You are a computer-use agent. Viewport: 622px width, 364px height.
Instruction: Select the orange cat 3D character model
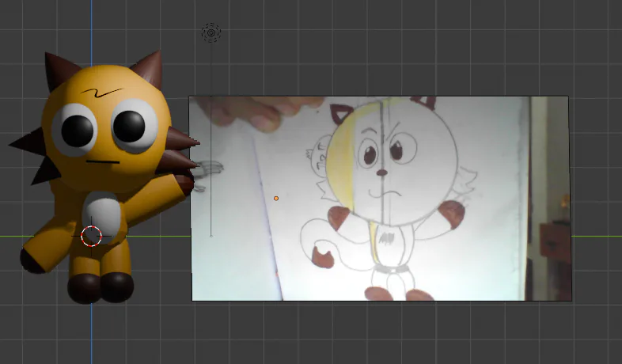pyautogui.click(x=104, y=176)
